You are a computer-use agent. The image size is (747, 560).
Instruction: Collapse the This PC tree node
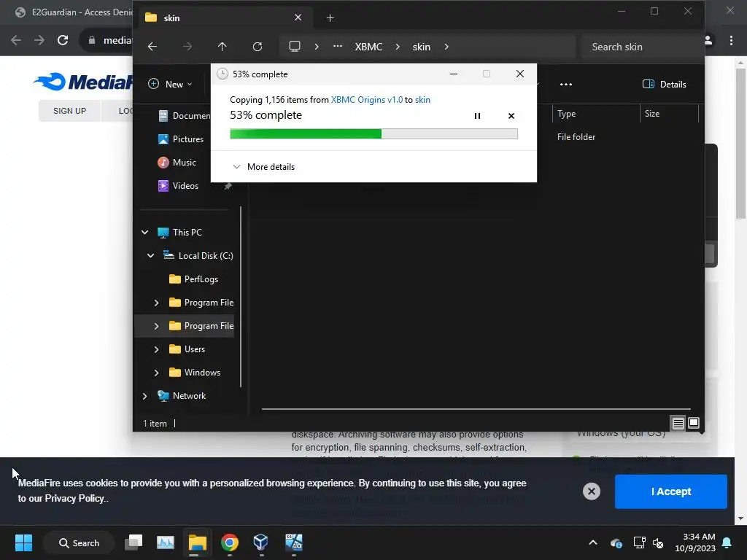(x=145, y=233)
